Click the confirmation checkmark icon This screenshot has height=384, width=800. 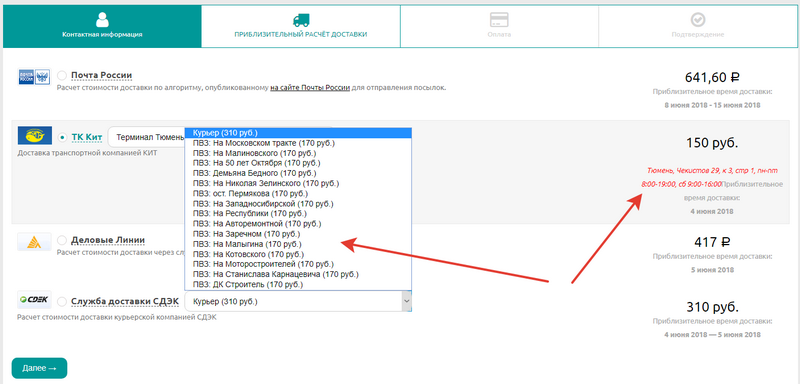tap(697, 20)
